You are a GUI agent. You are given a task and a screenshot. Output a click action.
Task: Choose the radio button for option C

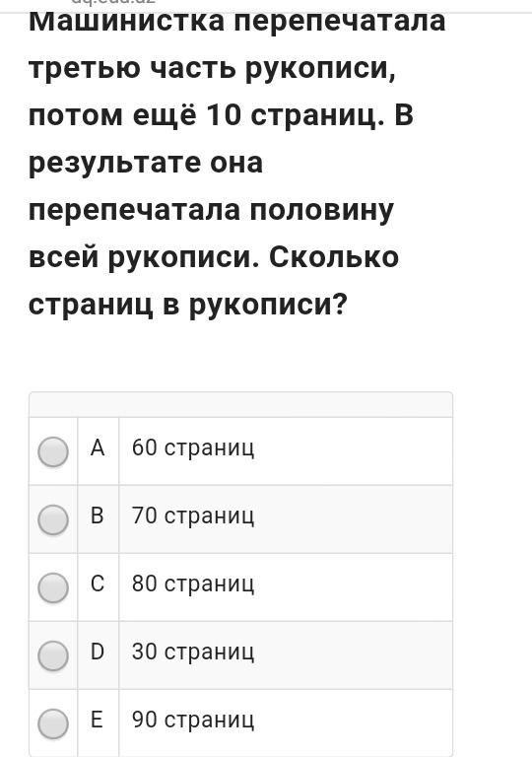click(53, 587)
